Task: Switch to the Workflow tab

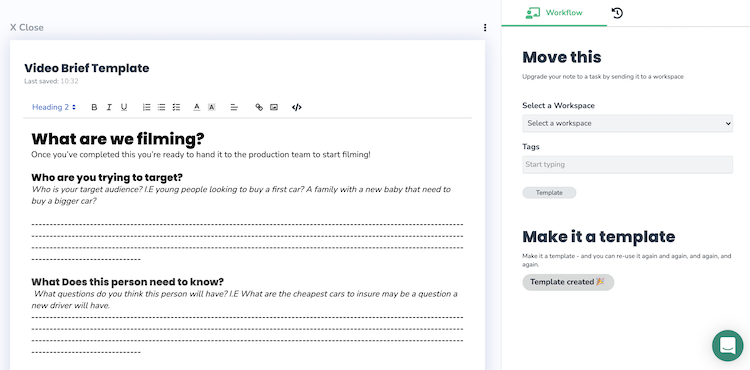Action: click(554, 13)
